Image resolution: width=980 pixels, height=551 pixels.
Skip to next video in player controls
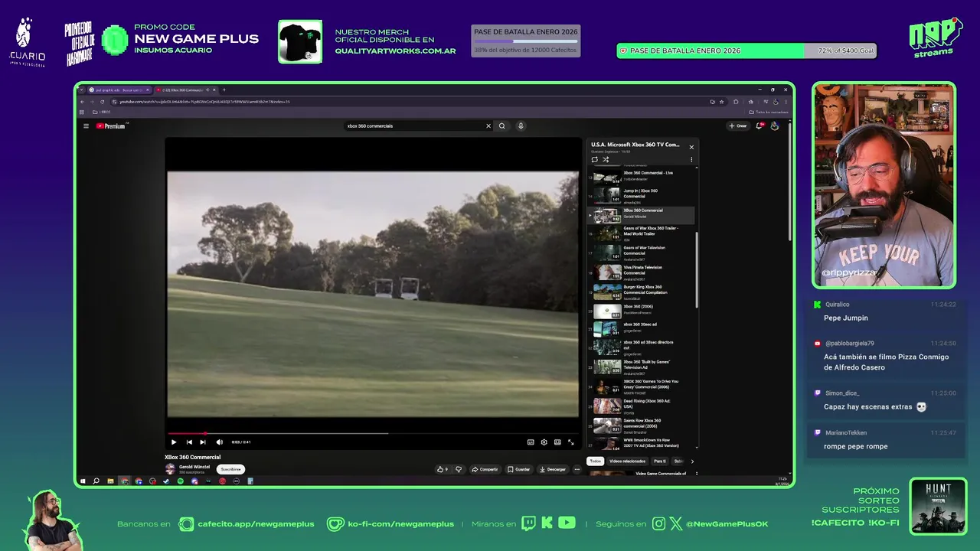[x=203, y=442]
